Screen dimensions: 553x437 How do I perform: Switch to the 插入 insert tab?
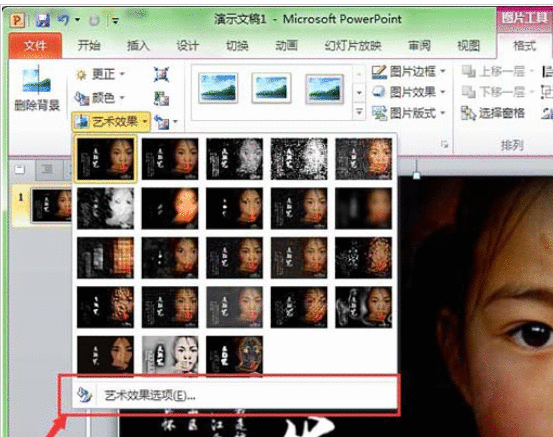(x=138, y=46)
